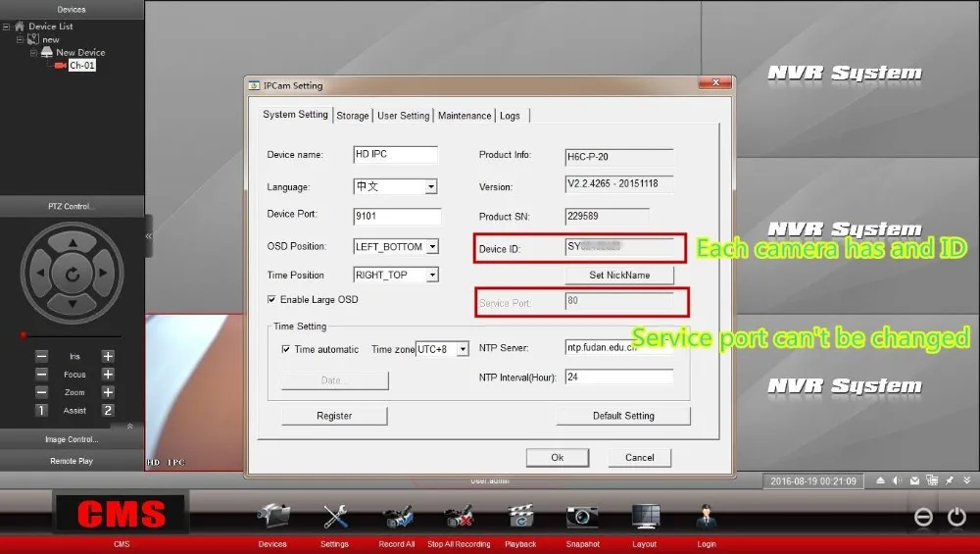The height and width of the screenshot is (554, 980).
Task: Click the Device Port input field
Action: pyautogui.click(x=397, y=216)
